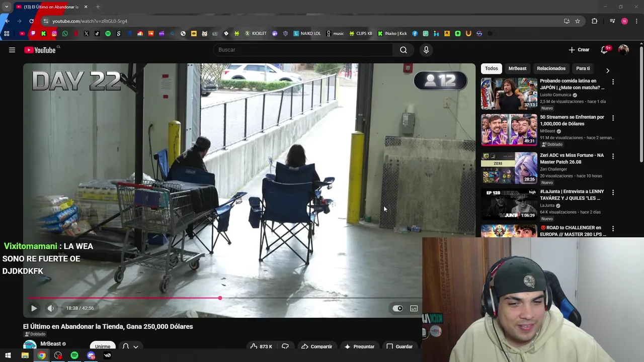Click the unplayed part of the progress bar
Screen dimensions: 644x362
[320, 298]
